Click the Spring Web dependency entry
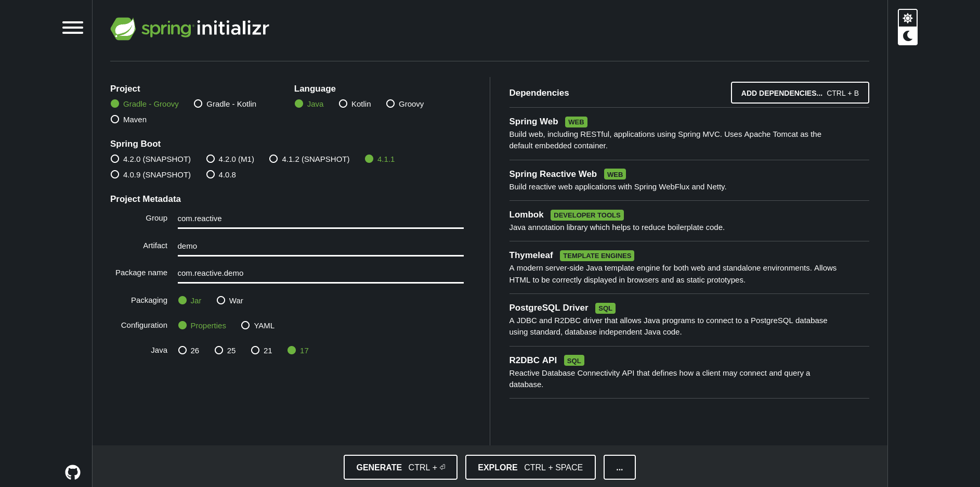 click(x=689, y=134)
